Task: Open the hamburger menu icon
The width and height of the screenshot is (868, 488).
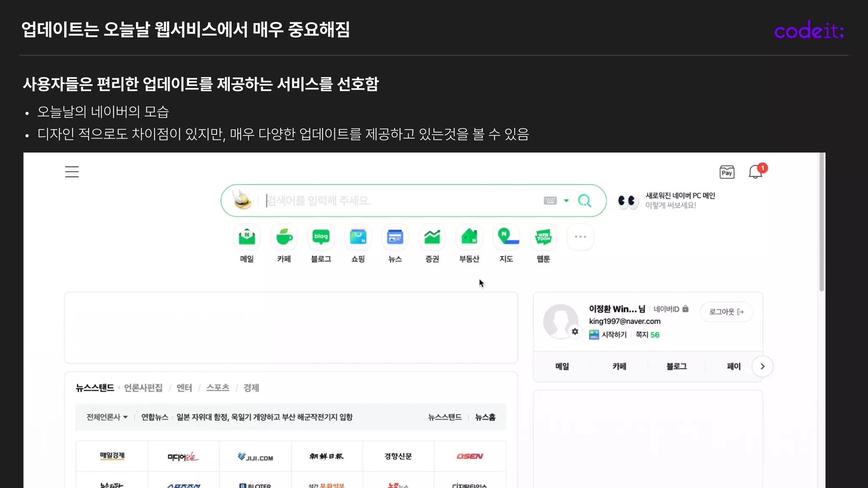Action: 72,172
